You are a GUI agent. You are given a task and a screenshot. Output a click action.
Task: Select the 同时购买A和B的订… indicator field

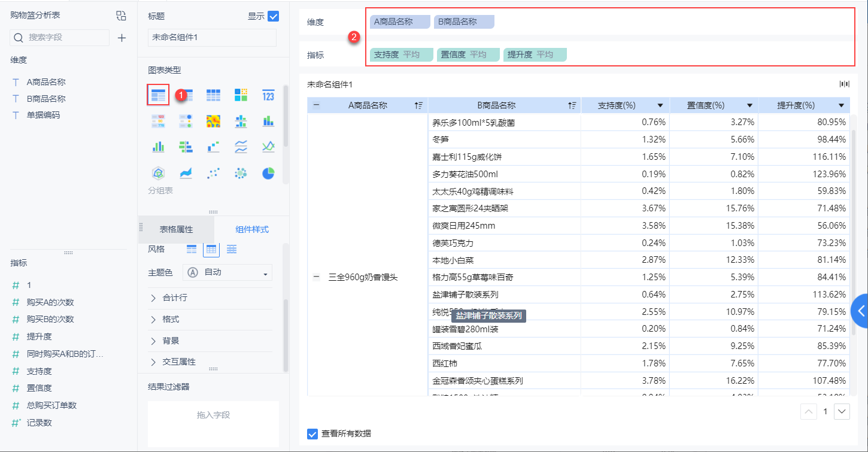pyautogui.click(x=65, y=354)
